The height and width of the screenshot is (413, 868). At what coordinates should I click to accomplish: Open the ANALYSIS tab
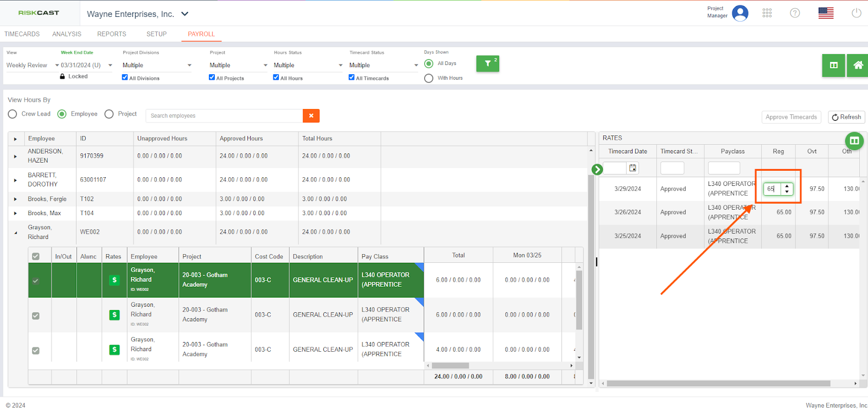pyautogui.click(x=67, y=34)
